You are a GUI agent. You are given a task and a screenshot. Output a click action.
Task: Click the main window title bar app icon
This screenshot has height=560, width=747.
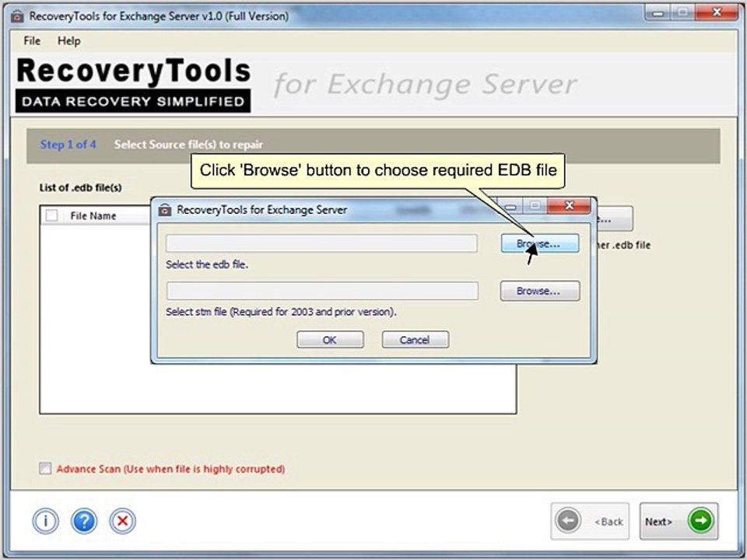point(18,16)
